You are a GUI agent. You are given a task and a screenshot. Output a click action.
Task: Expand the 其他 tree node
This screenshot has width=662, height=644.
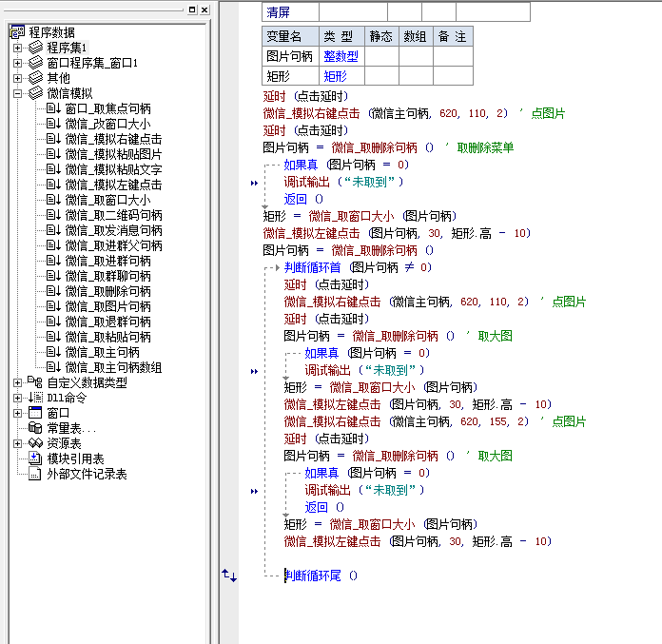(17, 78)
